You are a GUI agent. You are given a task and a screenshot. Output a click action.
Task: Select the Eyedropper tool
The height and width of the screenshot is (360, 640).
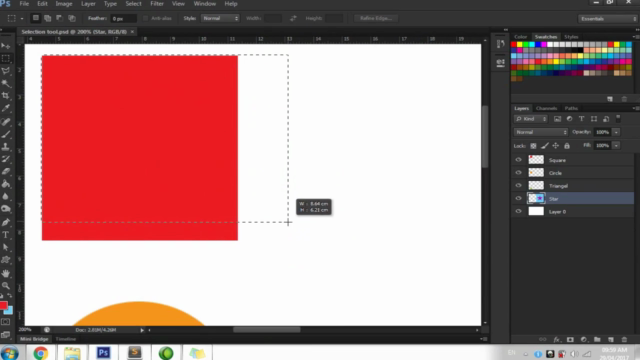pyautogui.click(x=6, y=109)
